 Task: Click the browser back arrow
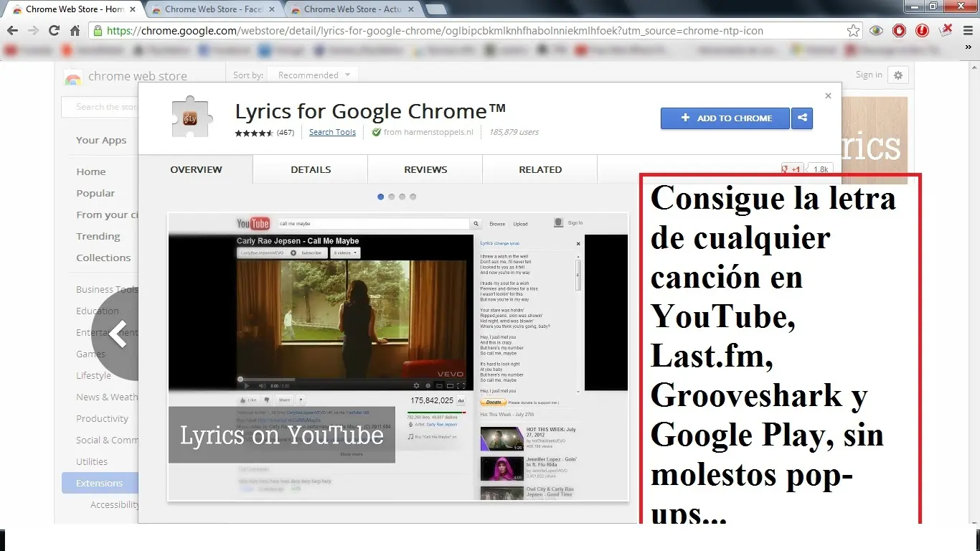pyautogui.click(x=12, y=31)
